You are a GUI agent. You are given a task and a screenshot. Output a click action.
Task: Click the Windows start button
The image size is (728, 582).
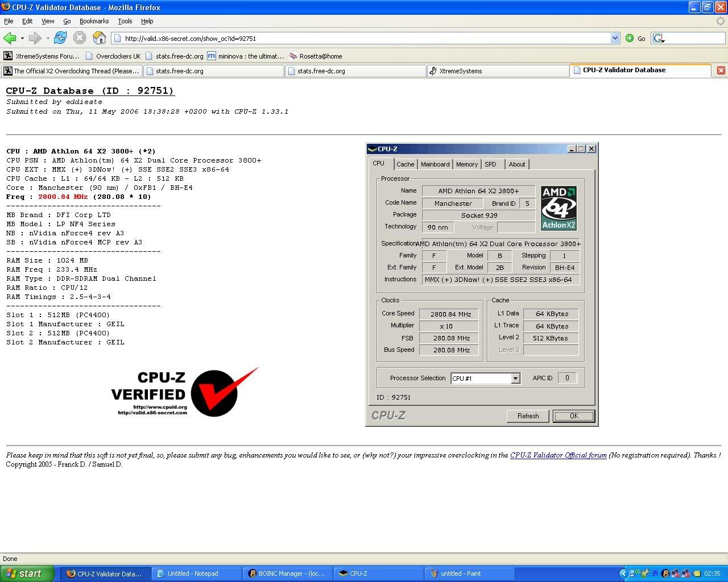pyautogui.click(x=27, y=573)
